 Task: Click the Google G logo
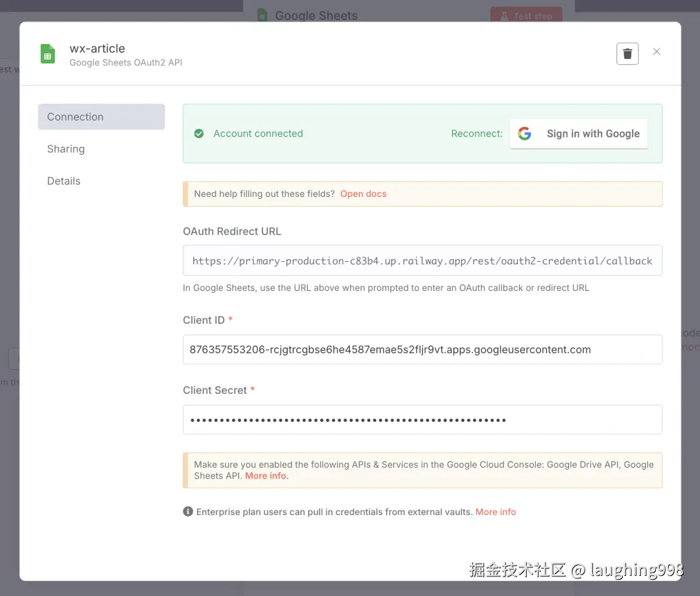click(x=524, y=133)
